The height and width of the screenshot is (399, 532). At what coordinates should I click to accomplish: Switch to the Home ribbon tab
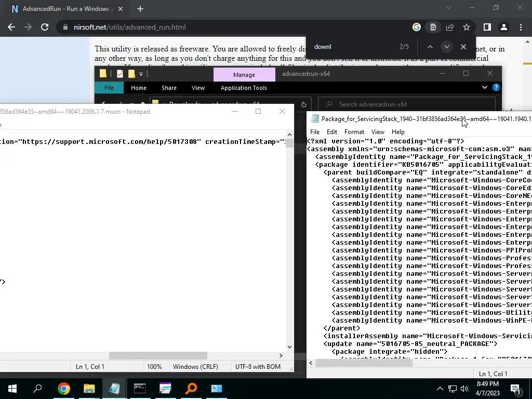(138, 87)
